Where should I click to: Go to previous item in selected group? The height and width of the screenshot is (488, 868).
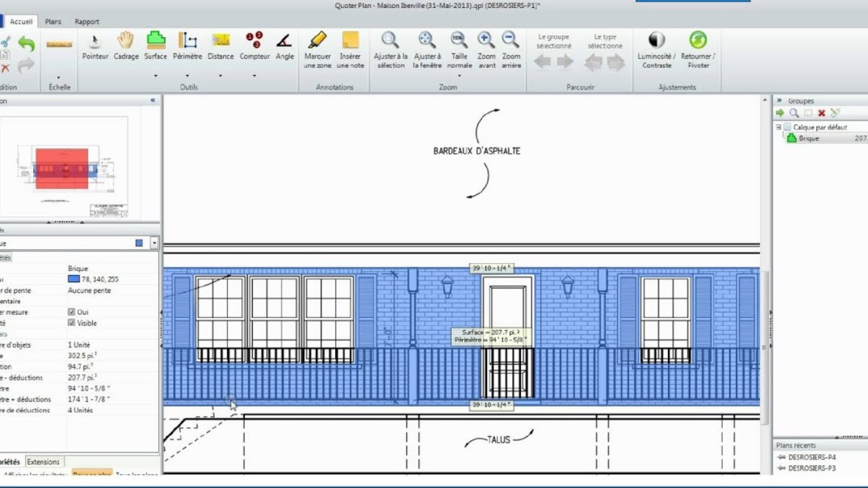pos(542,62)
